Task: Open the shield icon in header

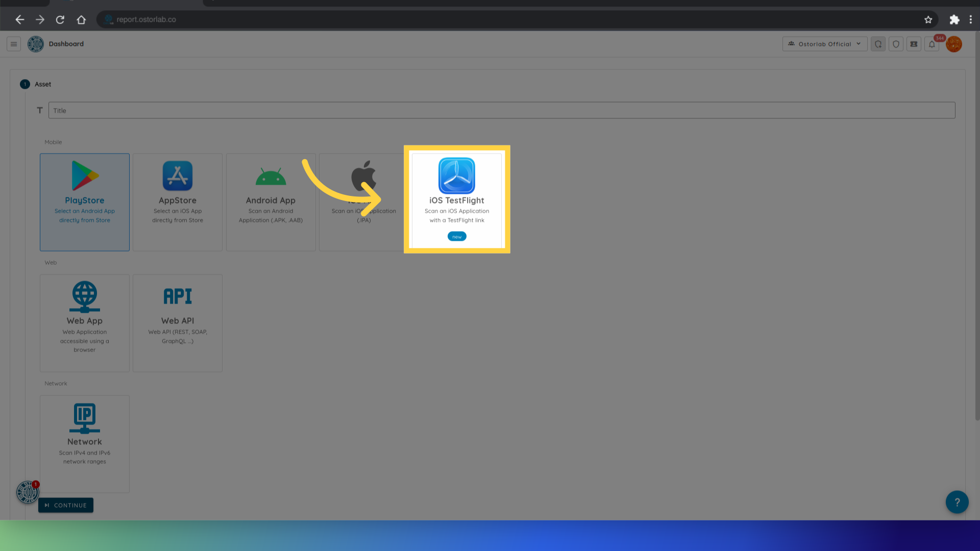Action: coord(896,44)
